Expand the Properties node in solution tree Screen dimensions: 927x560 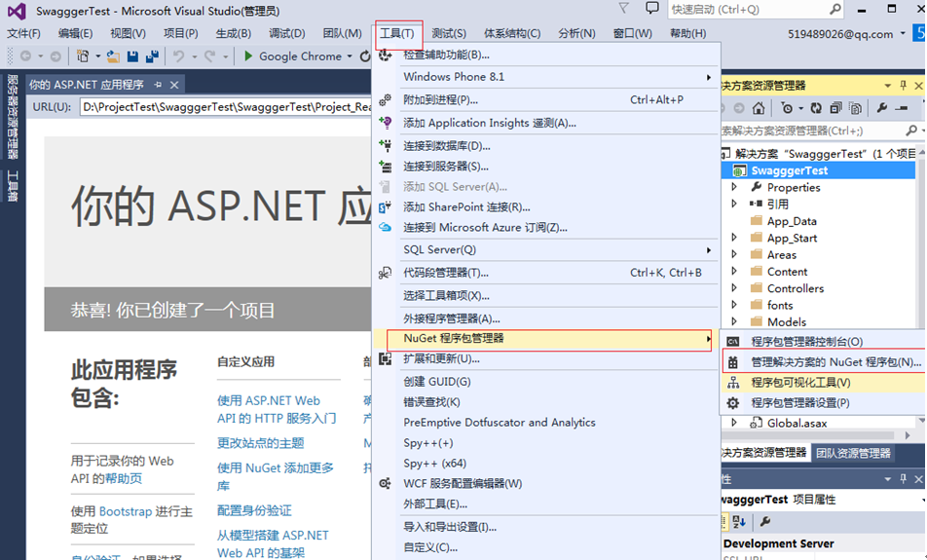click(x=734, y=187)
